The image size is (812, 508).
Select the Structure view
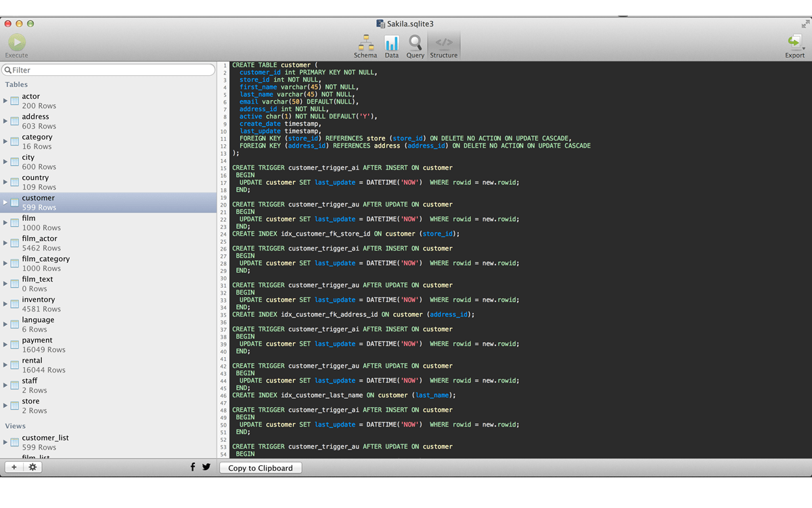click(444, 46)
